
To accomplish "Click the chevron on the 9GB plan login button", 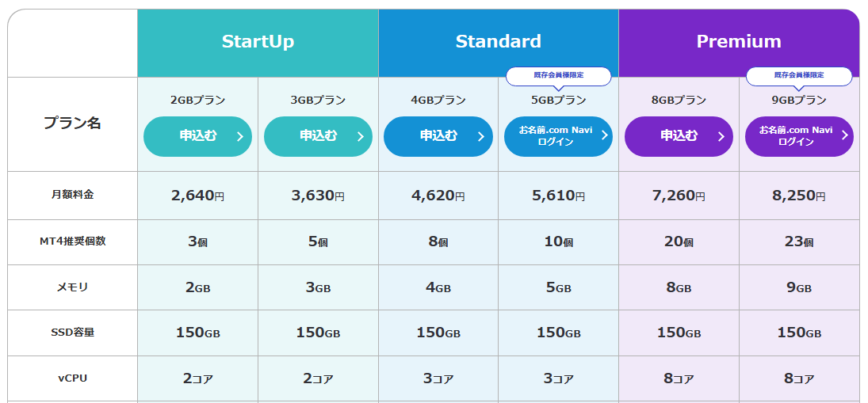I will coord(844,135).
